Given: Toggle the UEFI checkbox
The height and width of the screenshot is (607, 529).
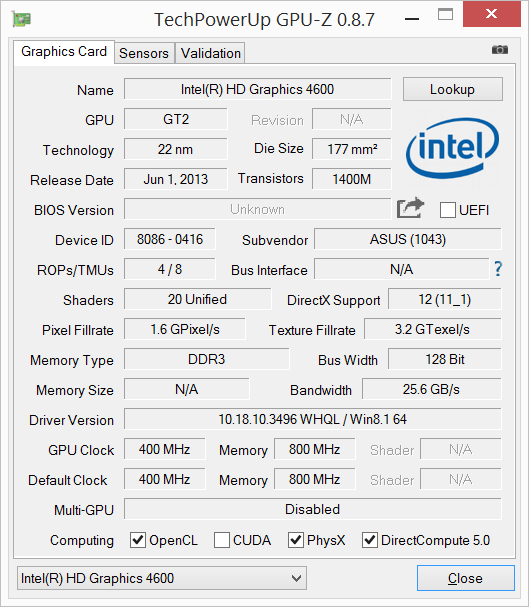Looking at the screenshot, I should pyautogui.click(x=447, y=210).
